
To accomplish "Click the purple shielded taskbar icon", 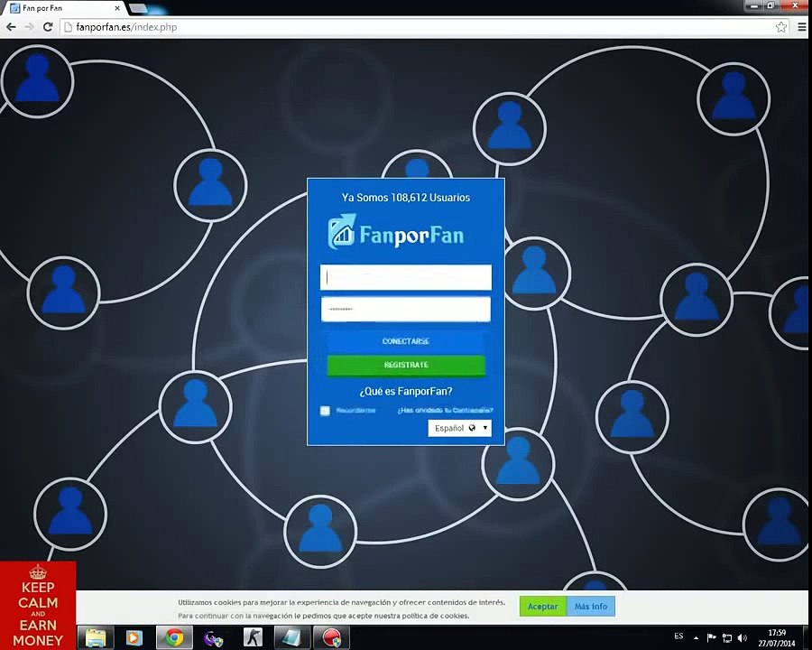I will (x=213, y=637).
